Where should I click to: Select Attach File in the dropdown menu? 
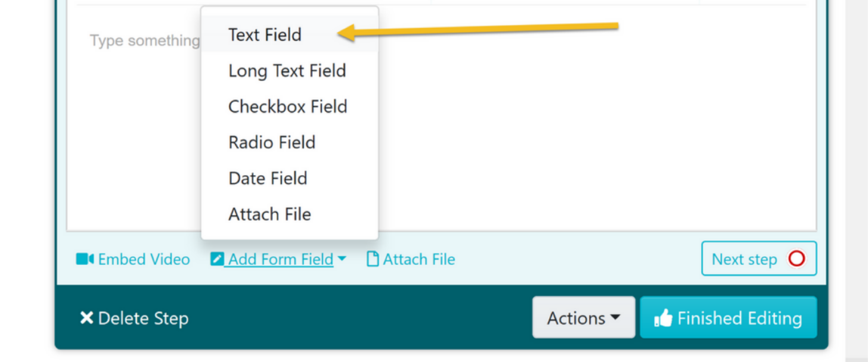[x=289, y=214]
